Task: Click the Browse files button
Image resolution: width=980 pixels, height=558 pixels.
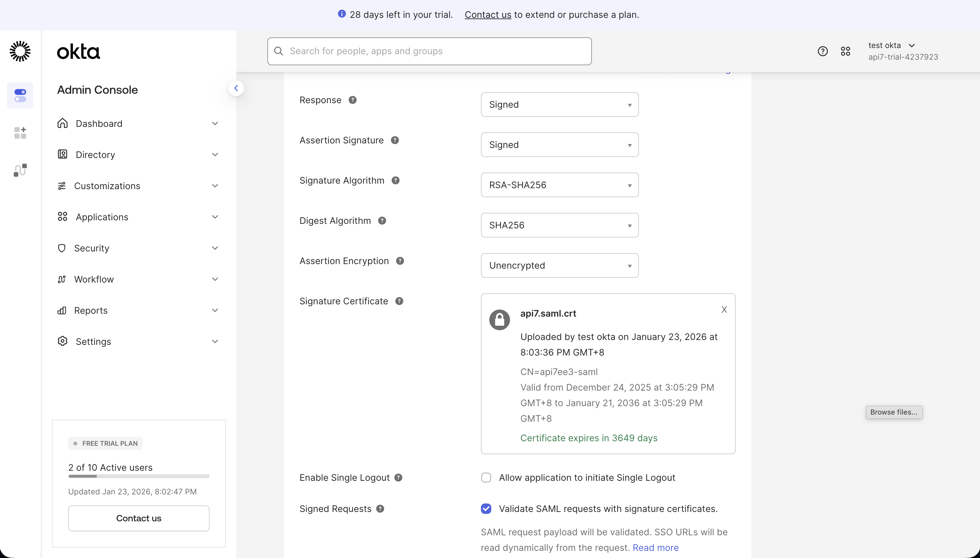Action: click(894, 412)
